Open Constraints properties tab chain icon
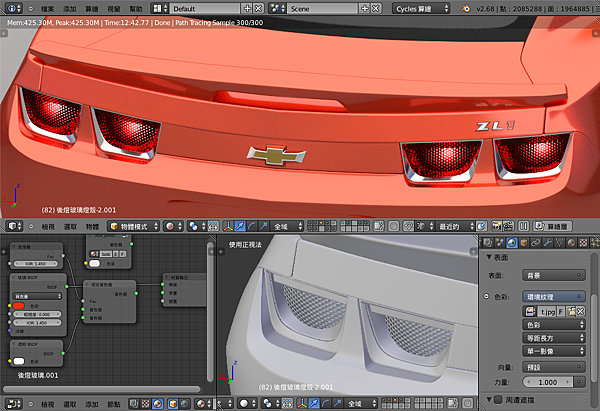The width and height of the screenshot is (600, 411). click(x=535, y=243)
